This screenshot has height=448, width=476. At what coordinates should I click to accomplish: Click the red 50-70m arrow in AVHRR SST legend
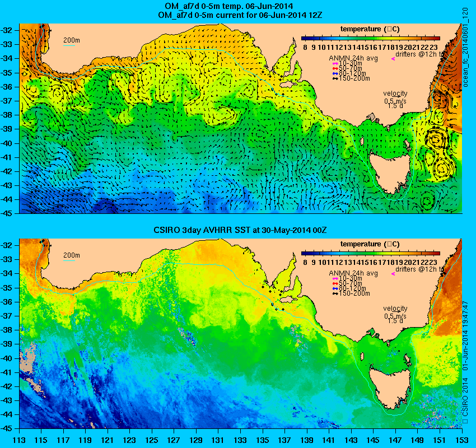click(x=335, y=283)
